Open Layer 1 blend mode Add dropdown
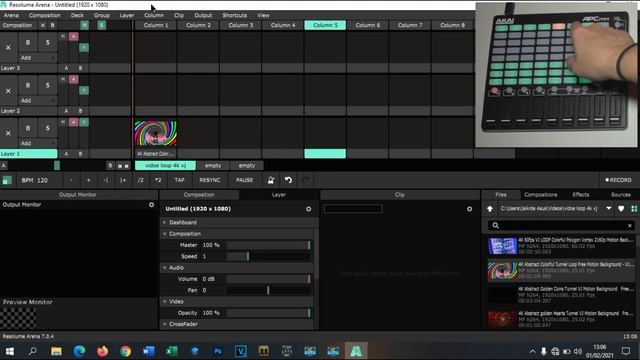The height and width of the screenshot is (360, 640). click(x=38, y=143)
